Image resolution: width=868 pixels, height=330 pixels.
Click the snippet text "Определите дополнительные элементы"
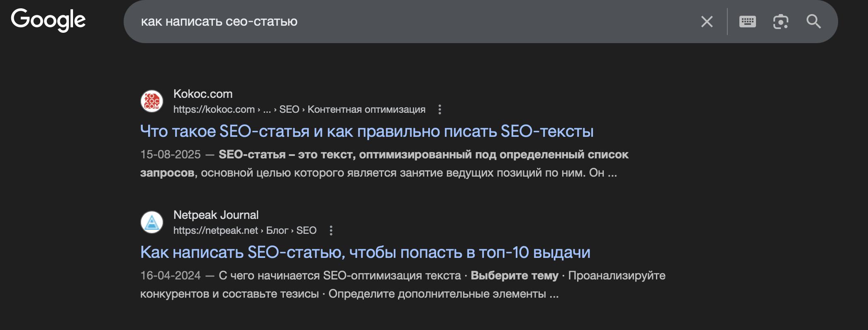[437, 294]
